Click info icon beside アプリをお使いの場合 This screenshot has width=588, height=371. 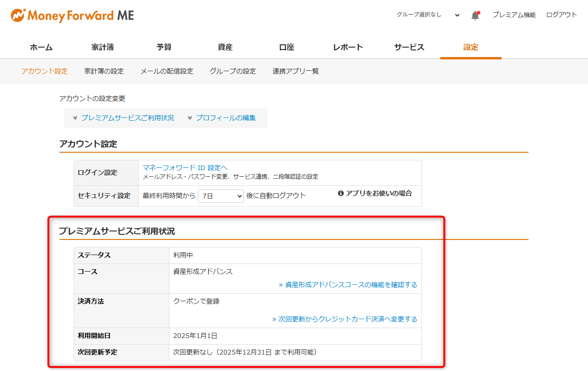341,193
